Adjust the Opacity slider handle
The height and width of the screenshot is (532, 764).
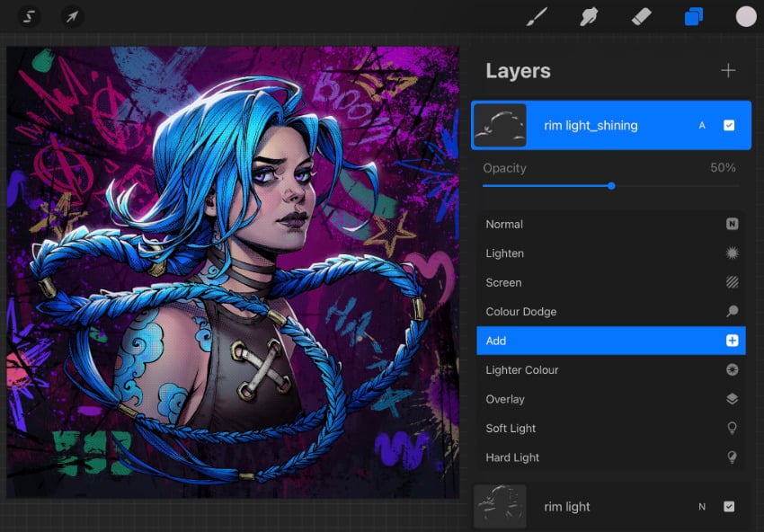(611, 186)
